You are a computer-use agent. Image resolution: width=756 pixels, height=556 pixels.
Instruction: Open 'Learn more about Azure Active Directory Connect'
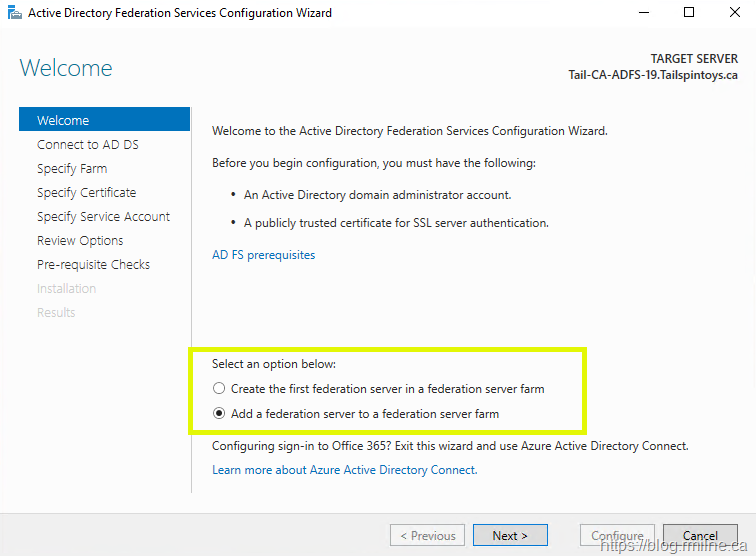pos(344,470)
